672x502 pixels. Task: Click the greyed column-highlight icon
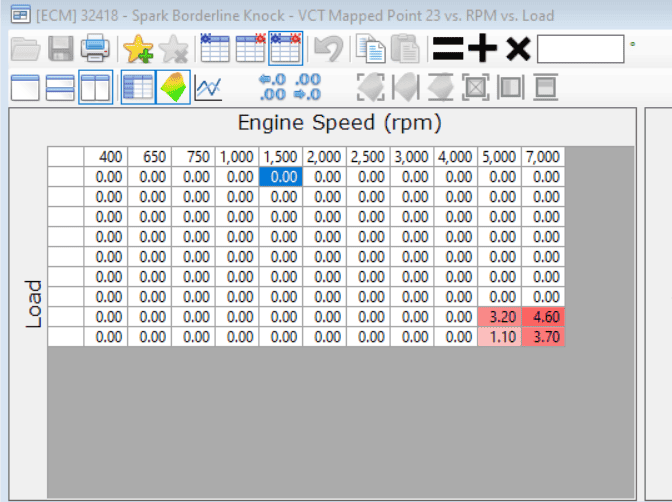(510, 87)
